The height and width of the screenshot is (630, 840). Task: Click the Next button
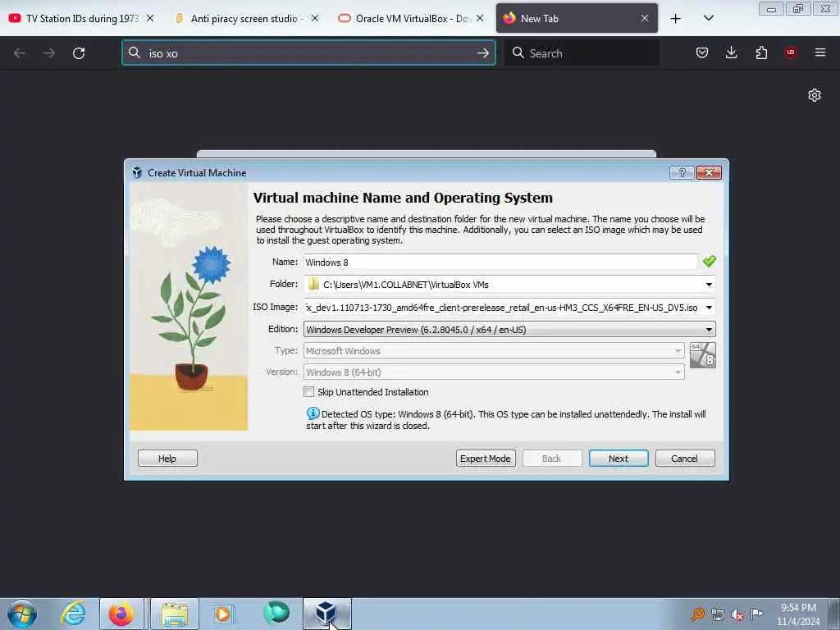(x=619, y=459)
